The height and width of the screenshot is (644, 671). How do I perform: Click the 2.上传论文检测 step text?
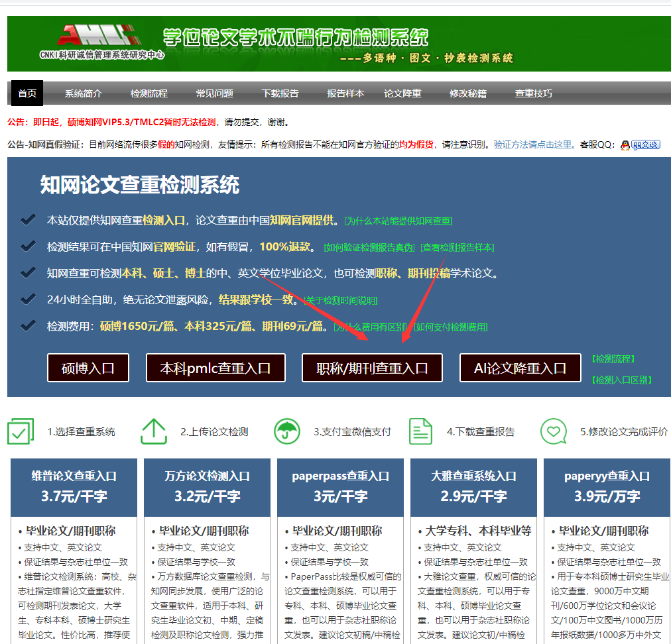tap(214, 432)
